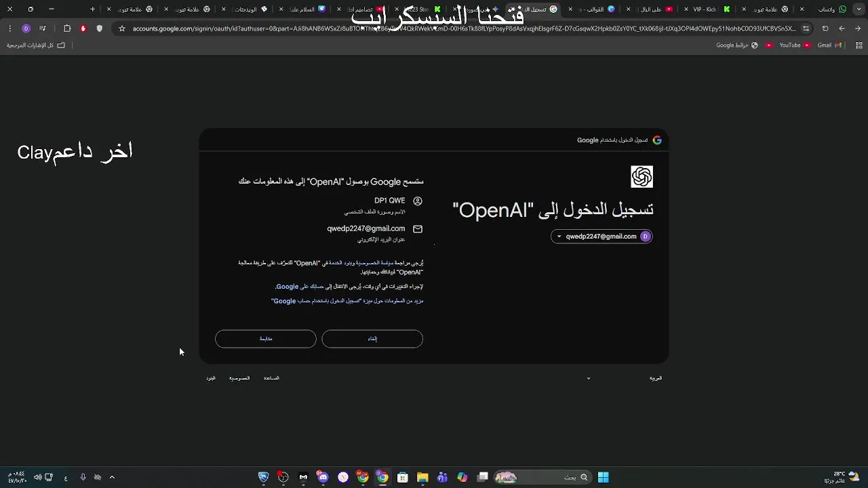Image resolution: width=868 pixels, height=488 pixels.
Task: Click the browser reload button
Action: click(x=825, y=28)
